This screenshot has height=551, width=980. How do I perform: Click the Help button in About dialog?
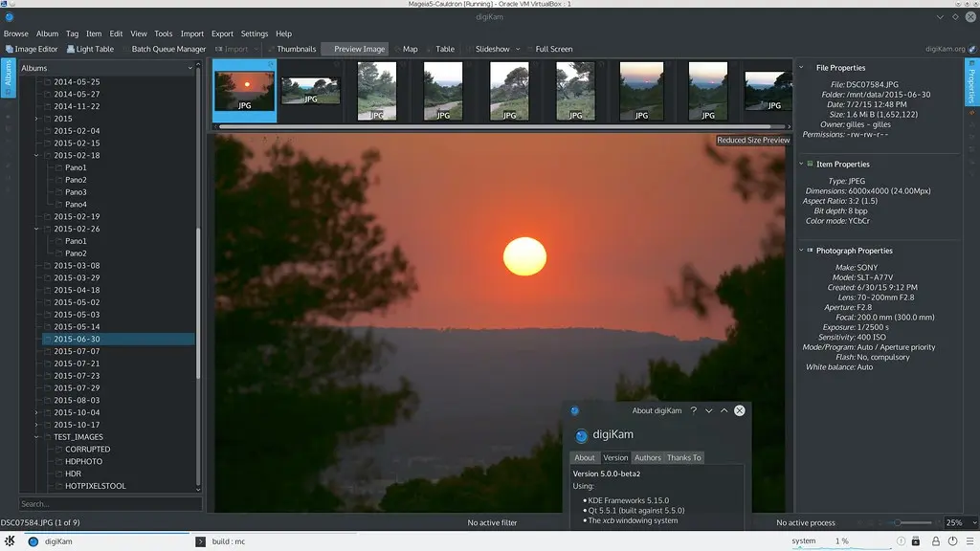[695, 410]
